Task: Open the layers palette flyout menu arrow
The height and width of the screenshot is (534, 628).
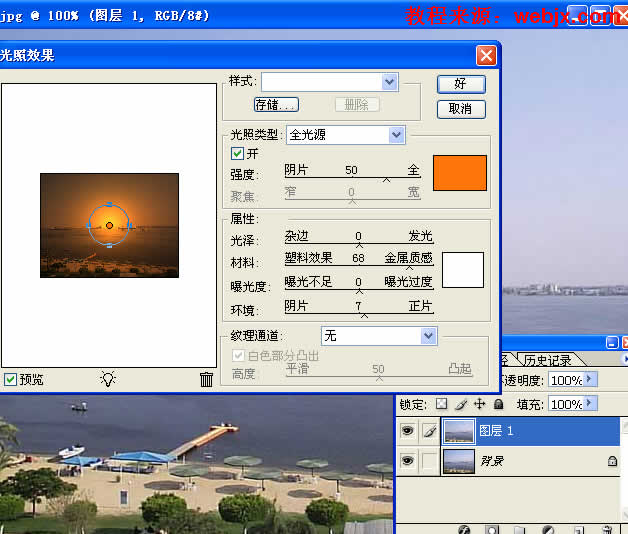Action: click(625, 359)
